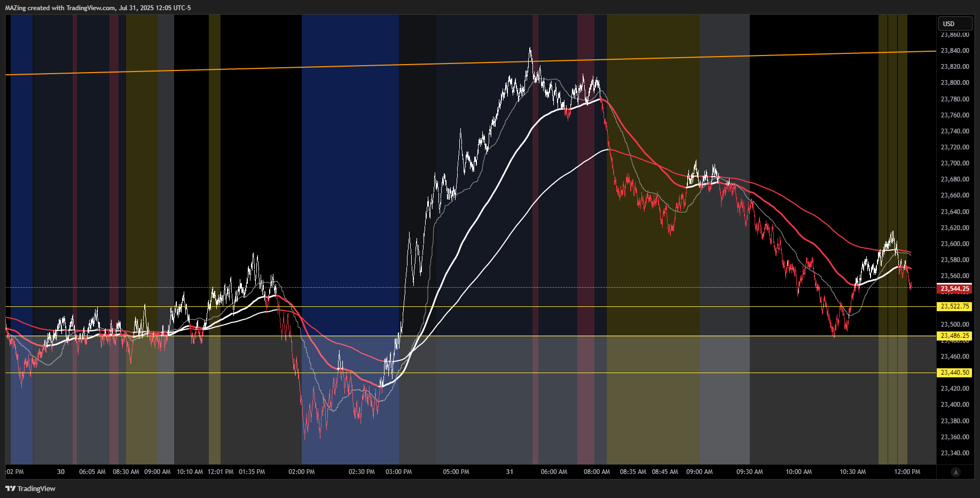
Task: Click the 23,820.00 price axis value
Action: [x=955, y=67]
